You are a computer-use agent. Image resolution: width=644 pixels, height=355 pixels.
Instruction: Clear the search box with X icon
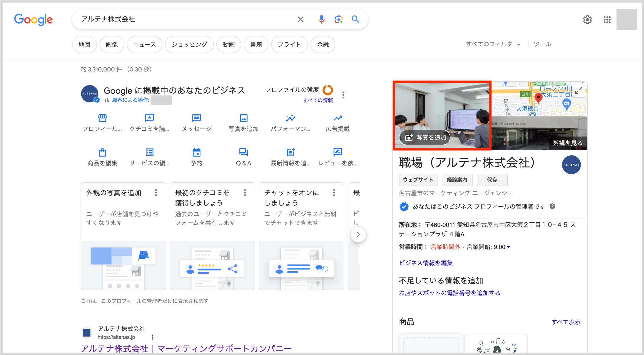[x=301, y=19]
